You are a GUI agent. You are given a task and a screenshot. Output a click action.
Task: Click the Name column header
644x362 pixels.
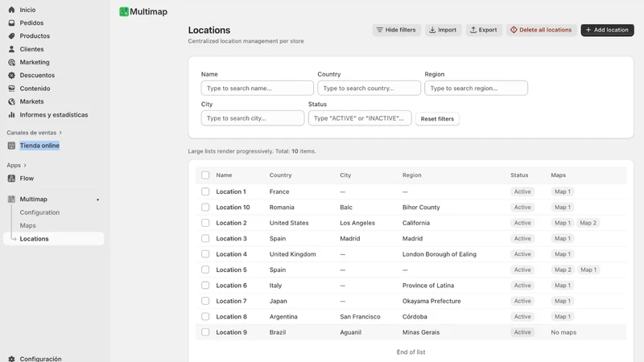pos(224,175)
